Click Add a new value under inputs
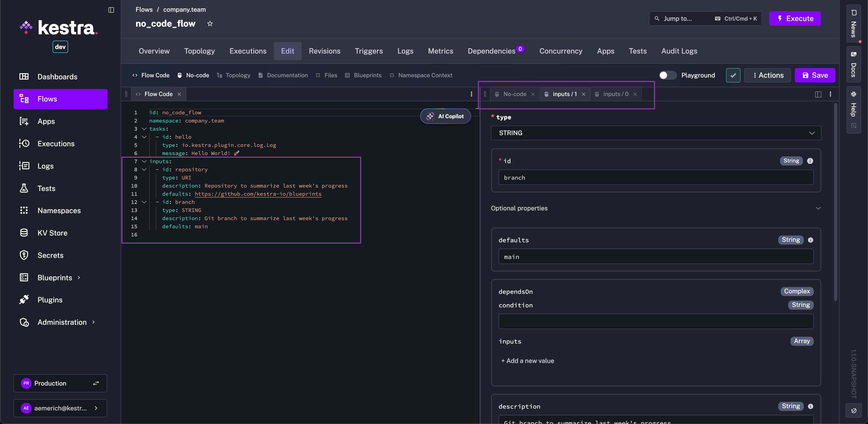Viewport: 868px width, 424px height. [x=527, y=361]
